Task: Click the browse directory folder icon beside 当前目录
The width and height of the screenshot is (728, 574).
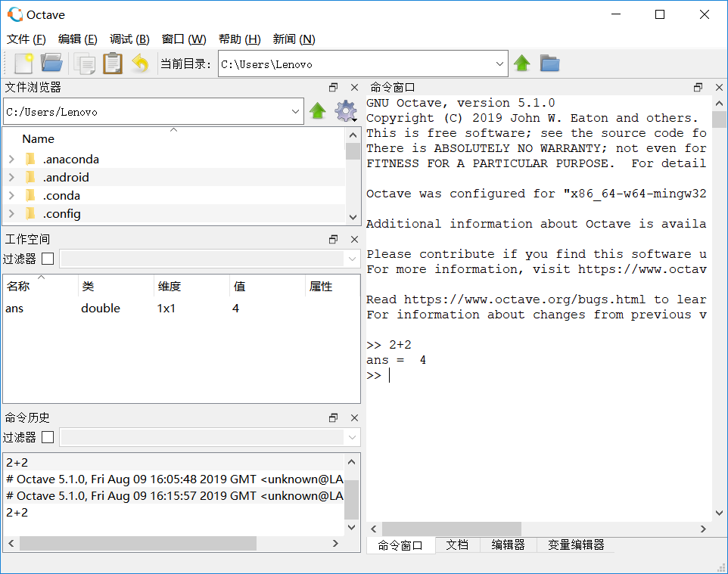Action: tap(549, 63)
